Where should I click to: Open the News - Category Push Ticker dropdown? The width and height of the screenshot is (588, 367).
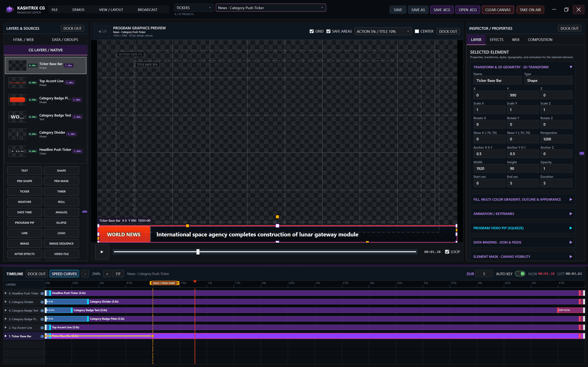[x=271, y=8]
